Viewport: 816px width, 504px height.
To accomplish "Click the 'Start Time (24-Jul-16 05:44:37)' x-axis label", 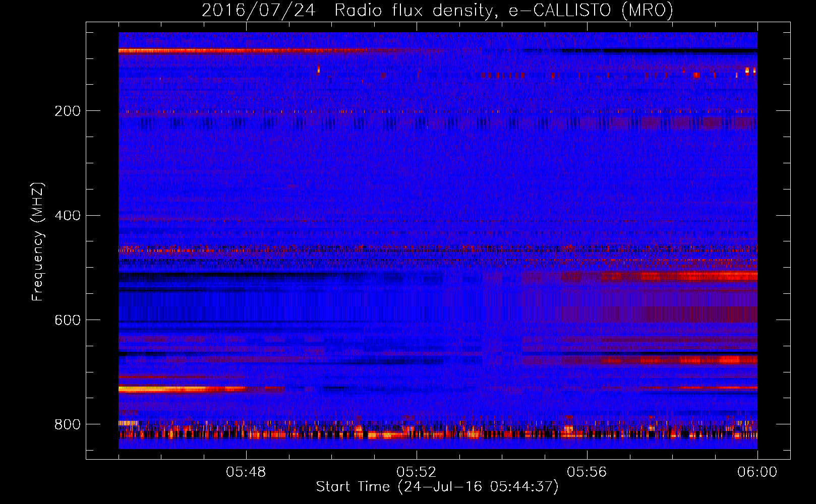I will click(437, 487).
